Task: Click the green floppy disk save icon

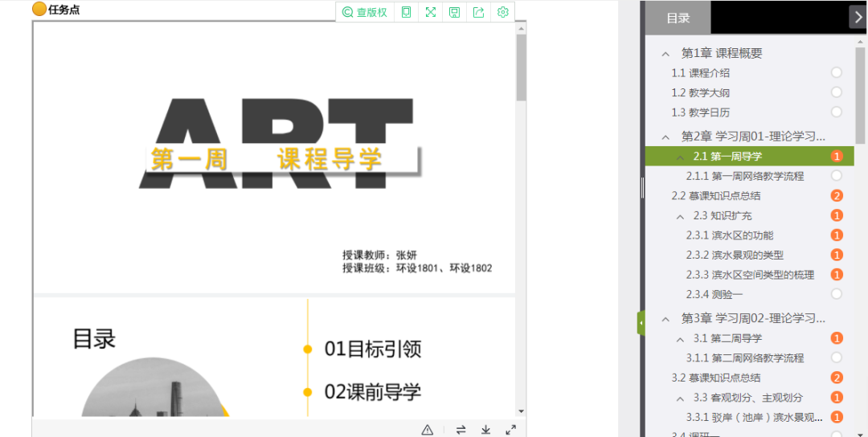Action: coord(454,12)
